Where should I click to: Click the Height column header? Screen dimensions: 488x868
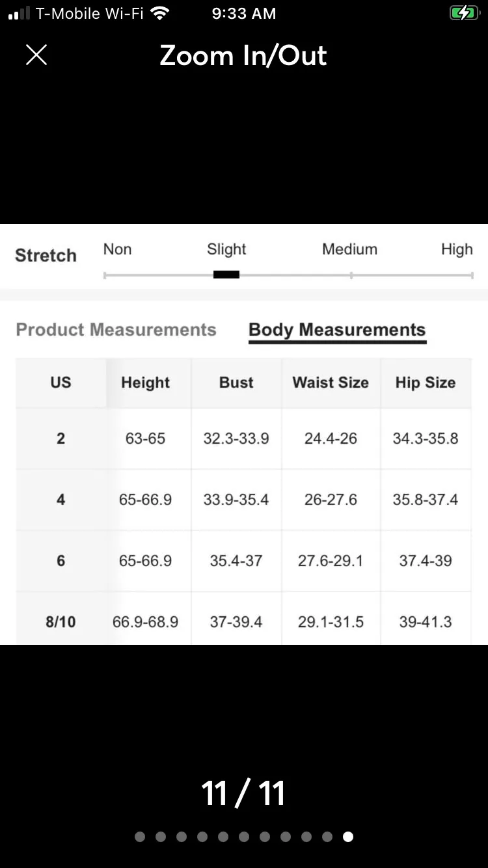(146, 383)
